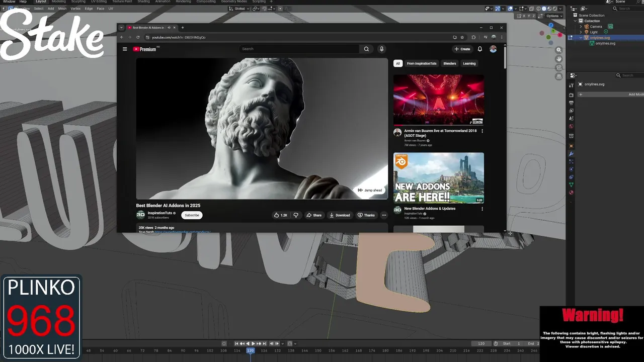Open the Face menu in viewport header

coord(101,9)
